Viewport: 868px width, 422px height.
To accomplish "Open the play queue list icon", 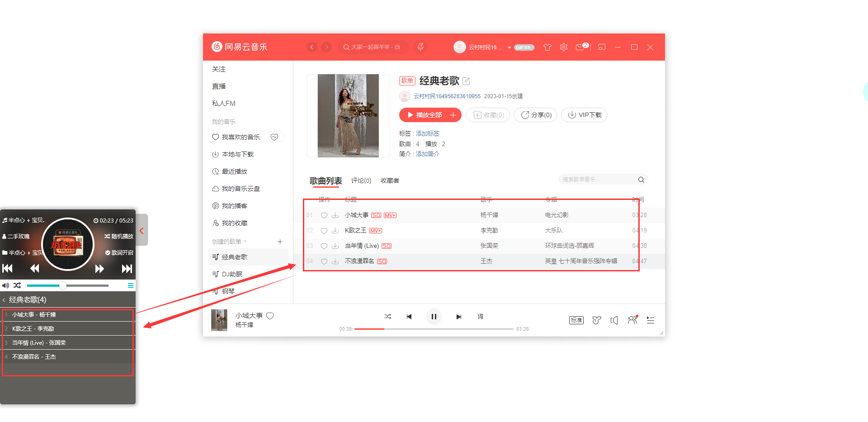I will 651,320.
